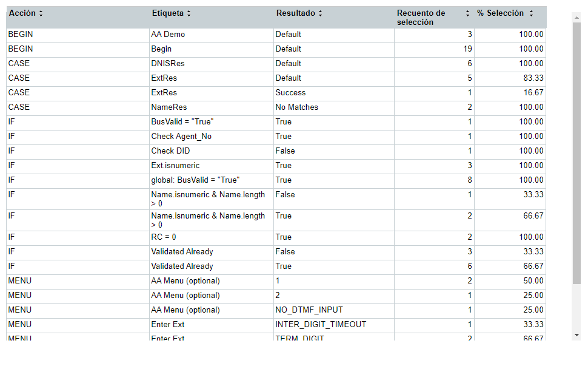The width and height of the screenshot is (588, 366).
Task: Click the scrollbar down arrow
Action: (576, 335)
